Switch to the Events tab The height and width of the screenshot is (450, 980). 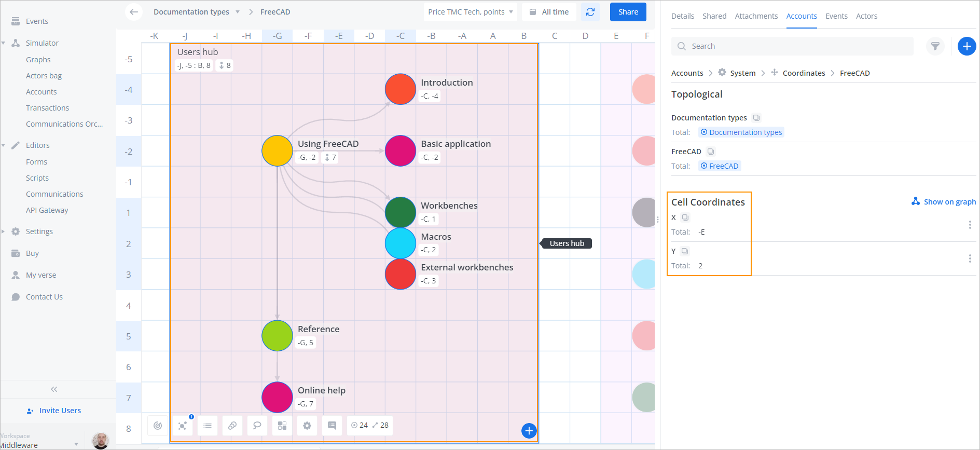pyautogui.click(x=836, y=16)
